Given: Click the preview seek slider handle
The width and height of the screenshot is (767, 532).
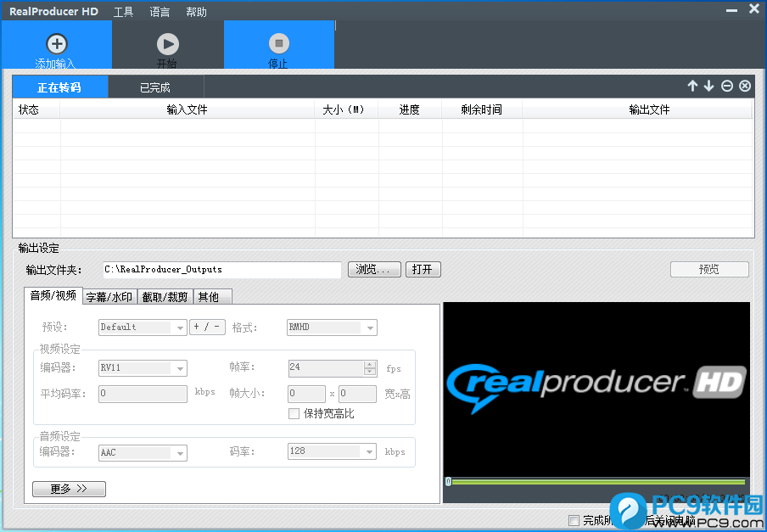Looking at the screenshot, I should click(449, 482).
